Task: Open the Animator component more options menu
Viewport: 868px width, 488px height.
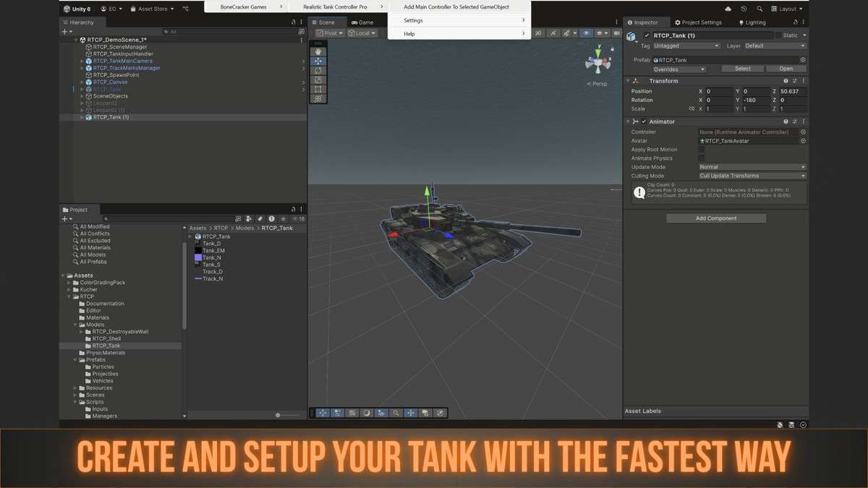Action: [x=803, y=121]
